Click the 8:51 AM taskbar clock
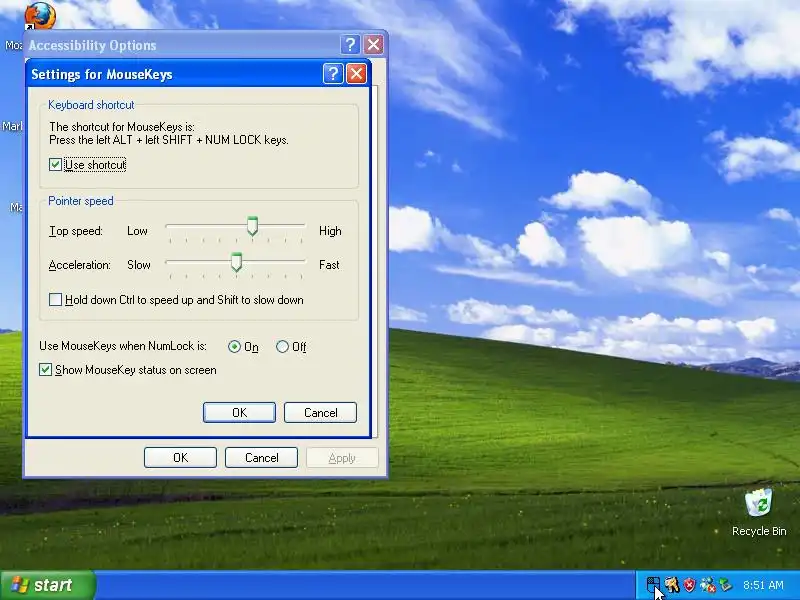The height and width of the screenshot is (600, 800). point(763,585)
